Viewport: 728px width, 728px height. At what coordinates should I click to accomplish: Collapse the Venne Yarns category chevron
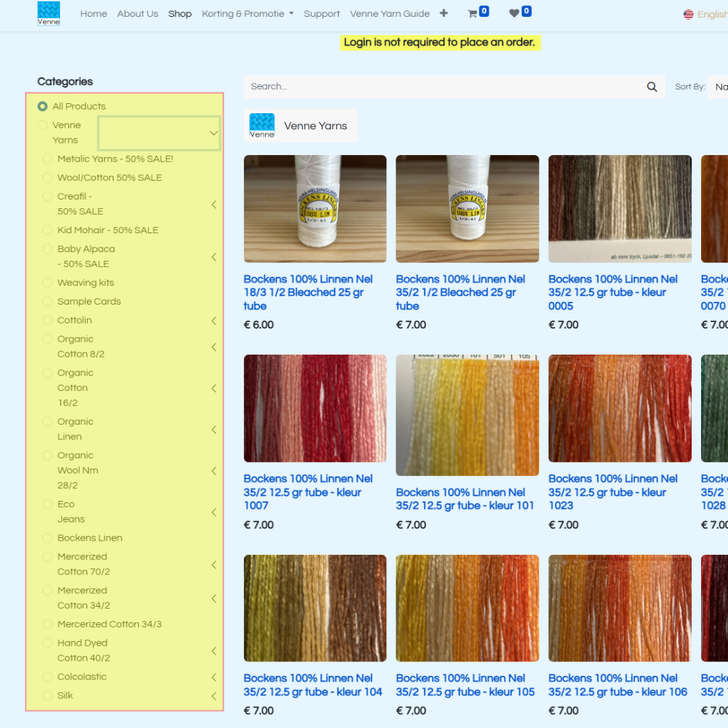pyautogui.click(x=214, y=133)
